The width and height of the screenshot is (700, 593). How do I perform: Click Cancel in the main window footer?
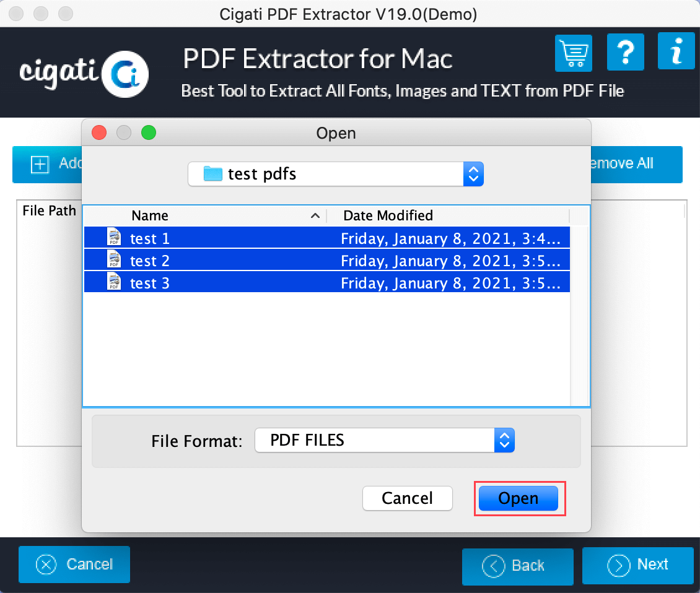(x=74, y=565)
